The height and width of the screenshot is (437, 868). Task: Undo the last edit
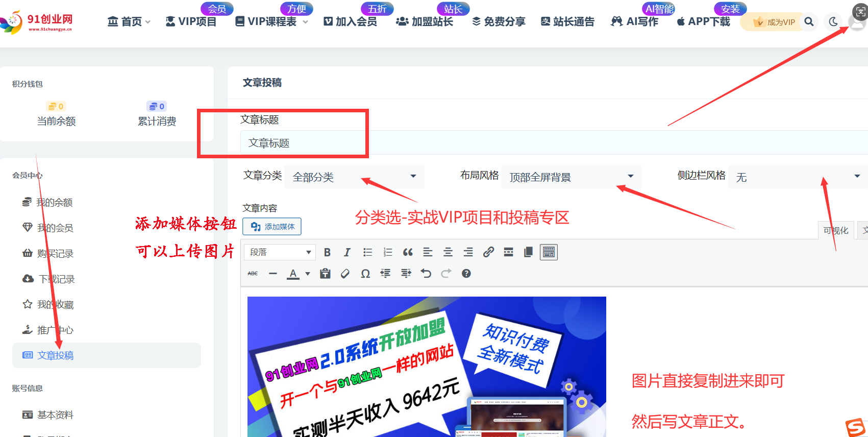[x=426, y=274]
